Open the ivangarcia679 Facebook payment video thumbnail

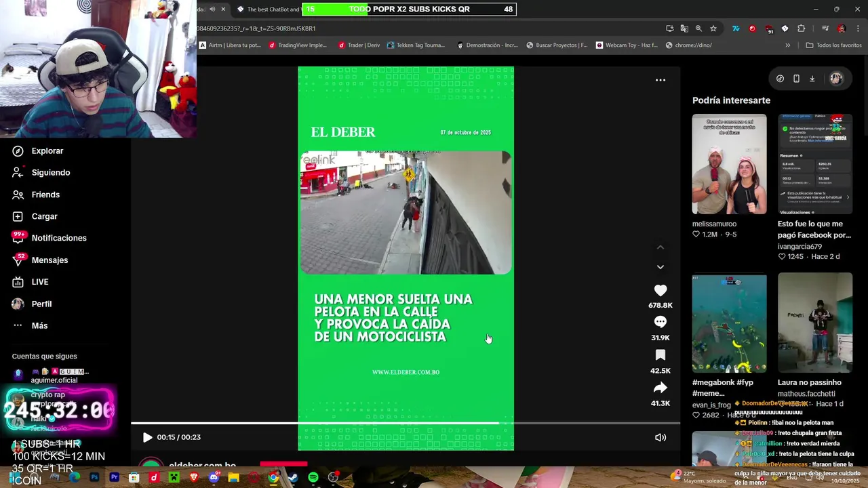click(x=815, y=164)
